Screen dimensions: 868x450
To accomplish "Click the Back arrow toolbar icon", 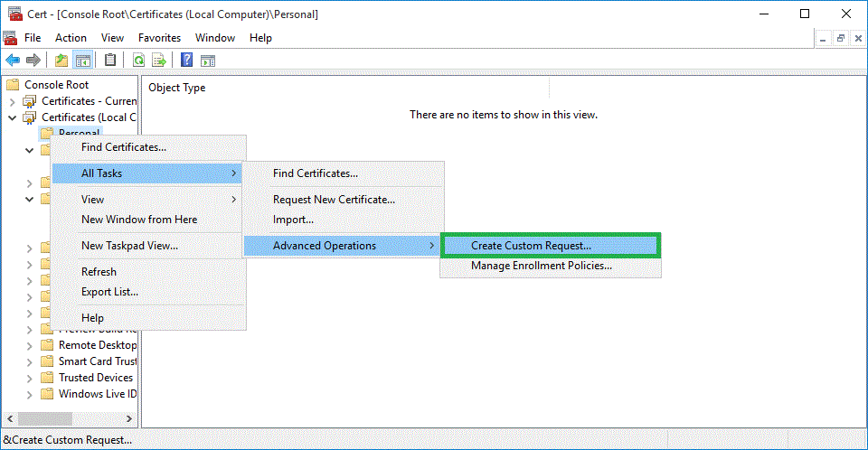I will point(13,61).
